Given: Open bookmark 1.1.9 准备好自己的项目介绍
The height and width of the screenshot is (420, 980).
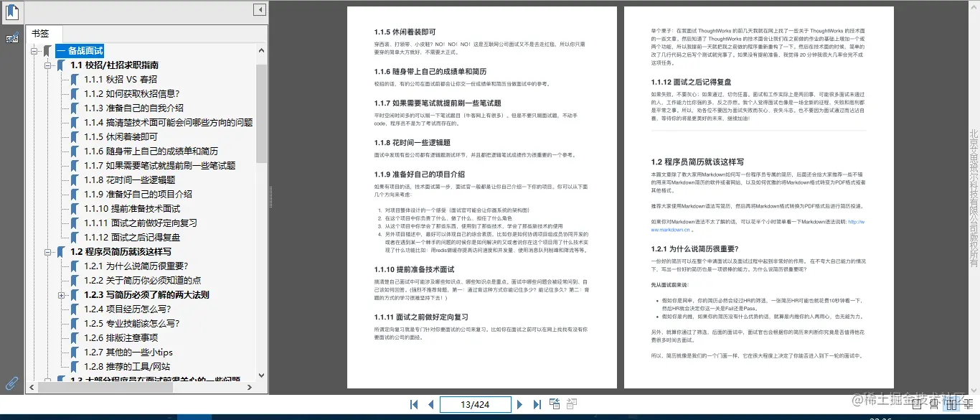Looking at the screenshot, I should [x=138, y=195].
